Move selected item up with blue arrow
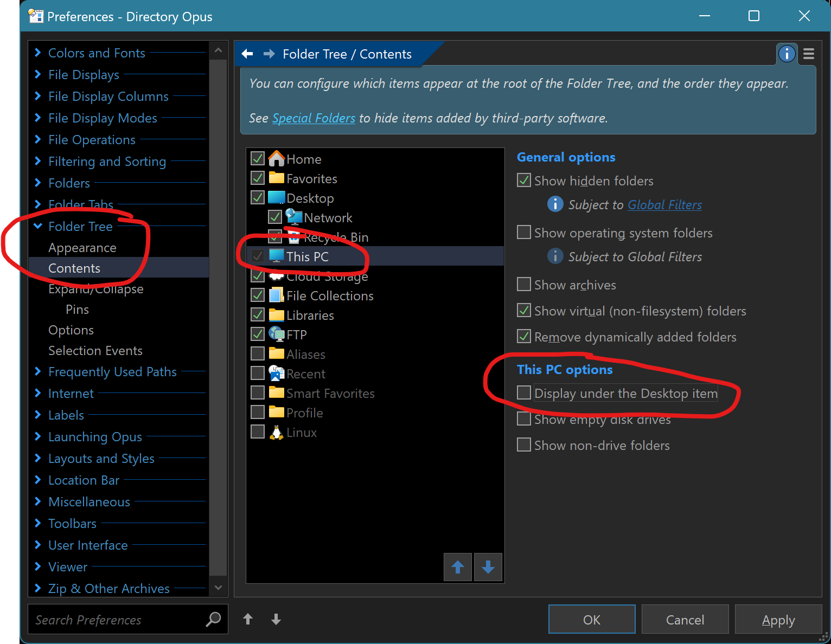The width and height of the screenshot is (831, 644). [x=458, y=567]
